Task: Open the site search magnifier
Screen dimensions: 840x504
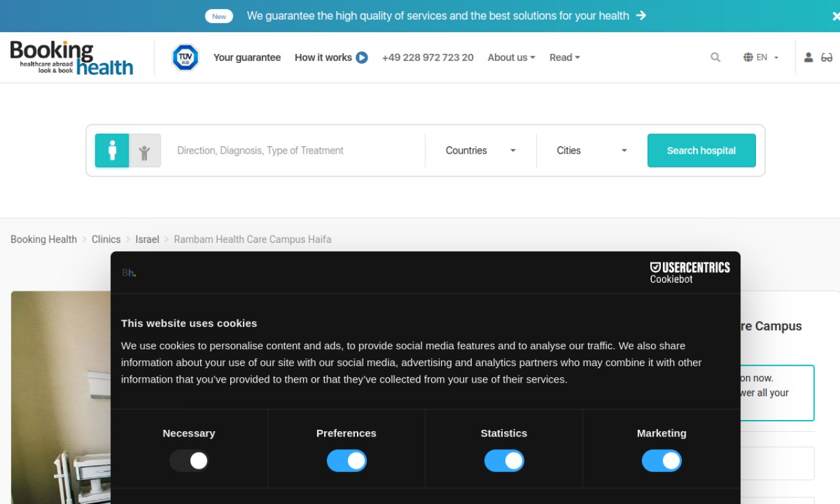Action: tap(715, 58)
